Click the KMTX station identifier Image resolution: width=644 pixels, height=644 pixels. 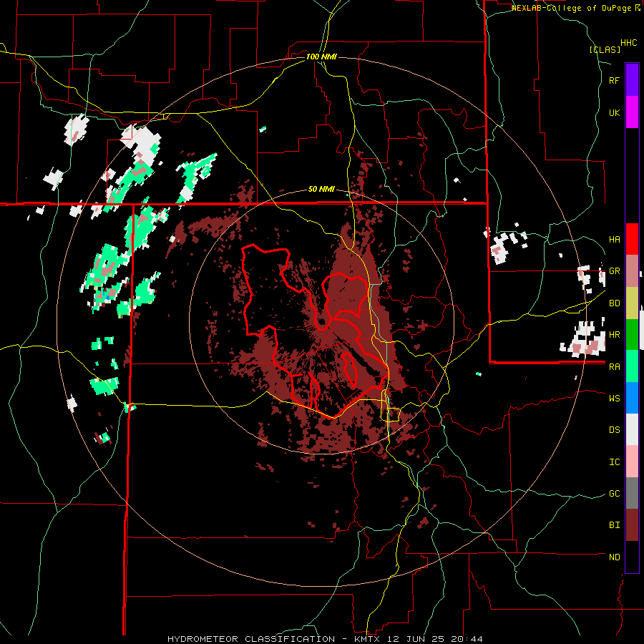point(369,639)
